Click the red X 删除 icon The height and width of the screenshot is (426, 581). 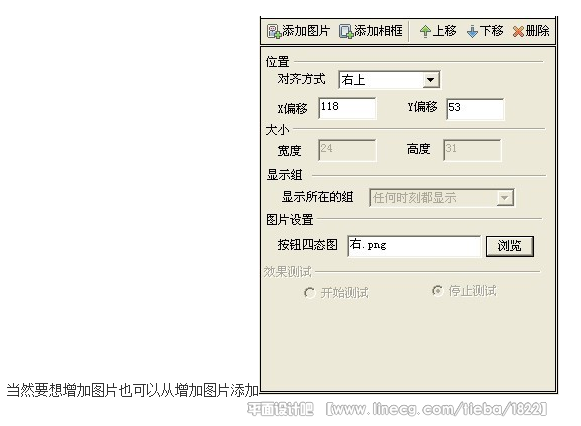518,31
